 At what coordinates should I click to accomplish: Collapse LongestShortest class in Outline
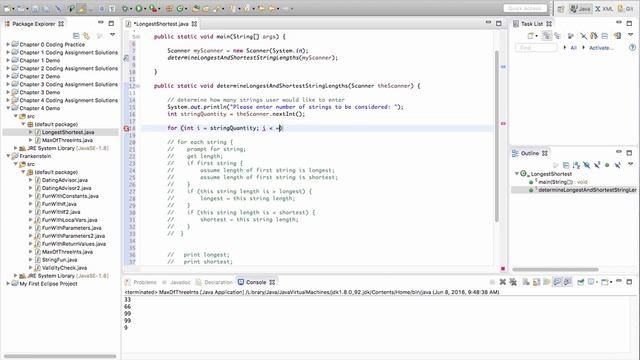point(516,173)
